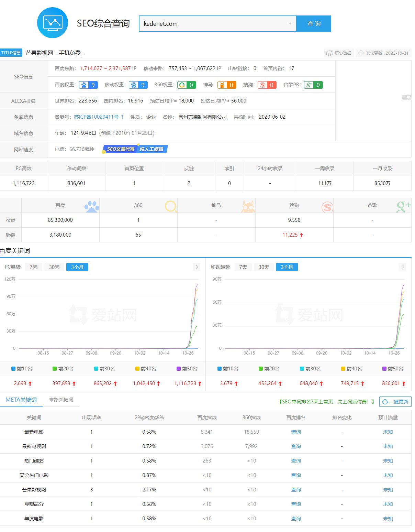
Task: Click the domain search input field
Action: [213, 24]
